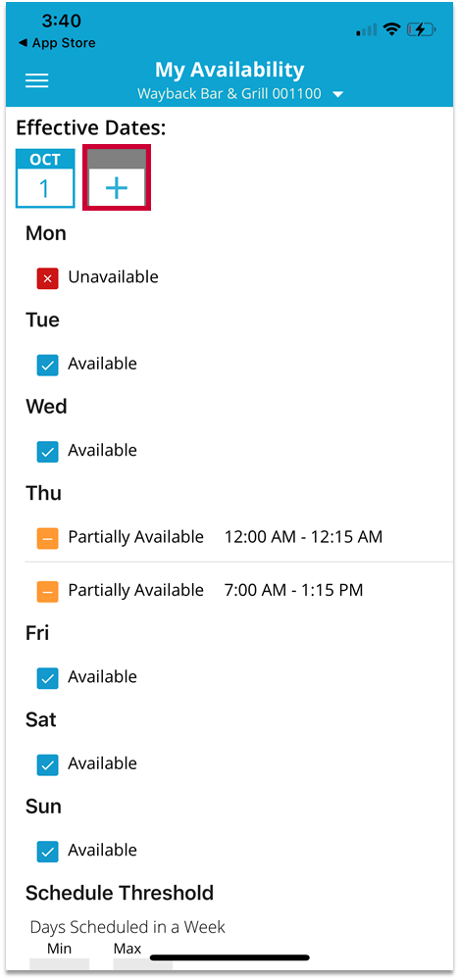Screen dimensions: 459x980
Task: Uncheck Available for Friday
Action: [x=47, y=678]
